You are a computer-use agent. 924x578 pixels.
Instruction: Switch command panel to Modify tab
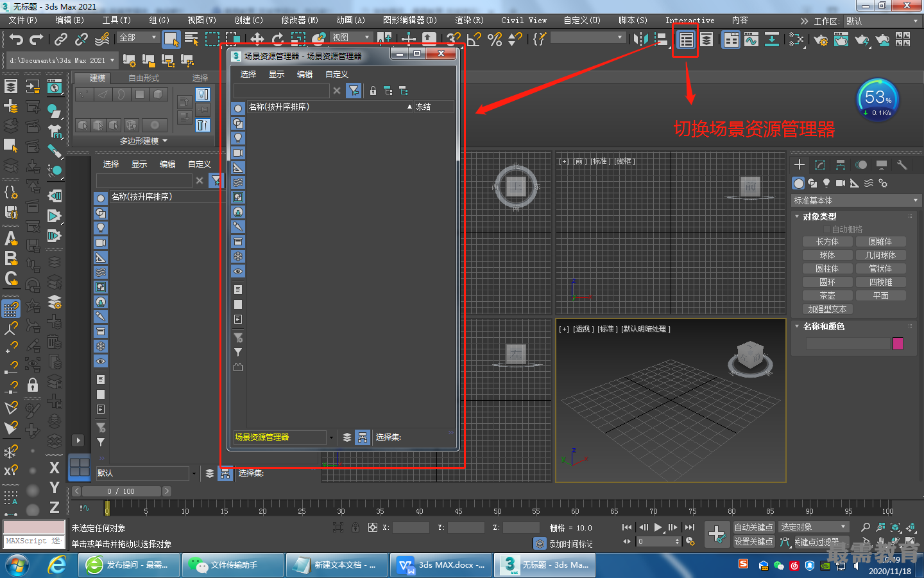[820, 165]
